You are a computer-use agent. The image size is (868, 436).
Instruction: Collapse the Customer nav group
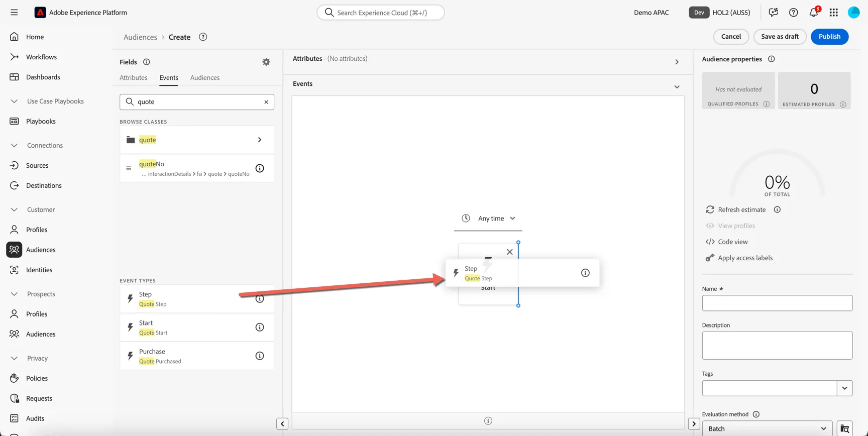(x=14, y=209)
